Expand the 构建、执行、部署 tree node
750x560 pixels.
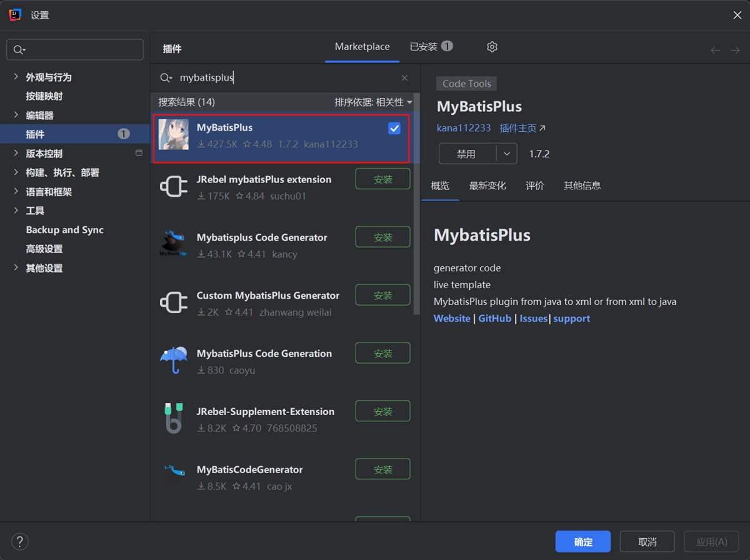coord(16,172)
